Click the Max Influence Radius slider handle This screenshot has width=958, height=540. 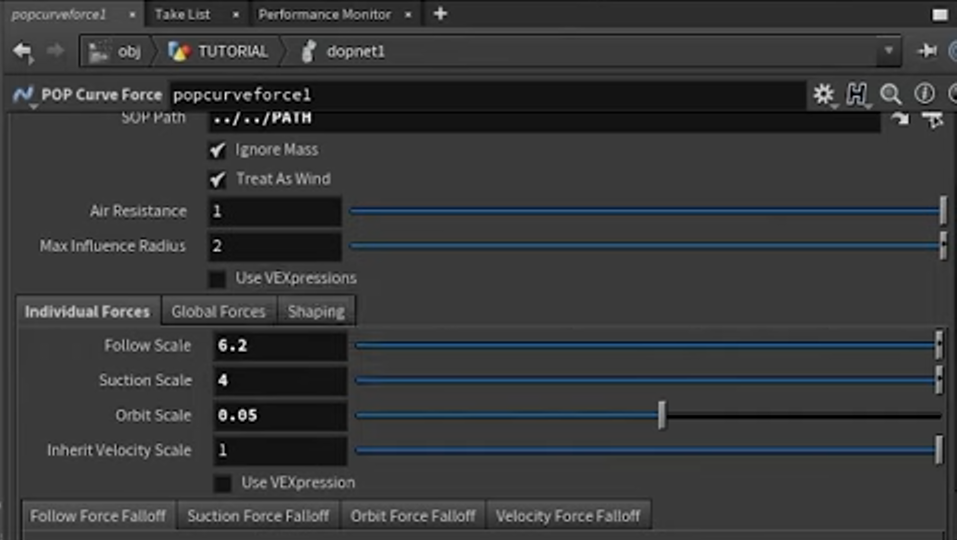(x=943, y=246)
